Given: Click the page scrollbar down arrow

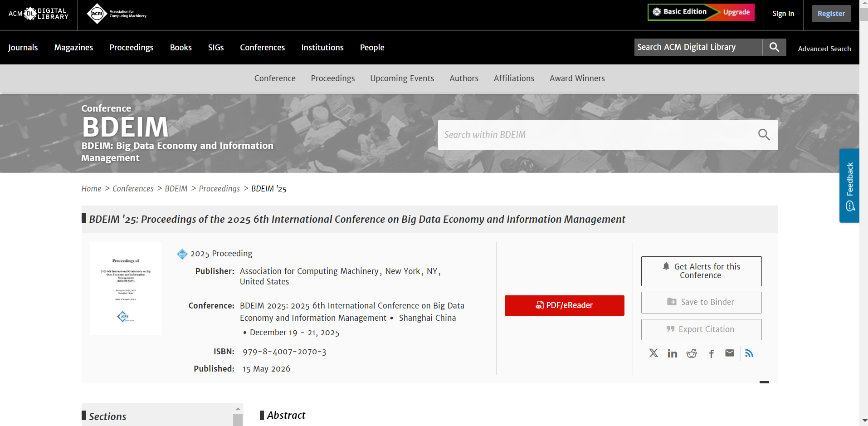Looking at the screenshot, I should [x=864, y=421].
